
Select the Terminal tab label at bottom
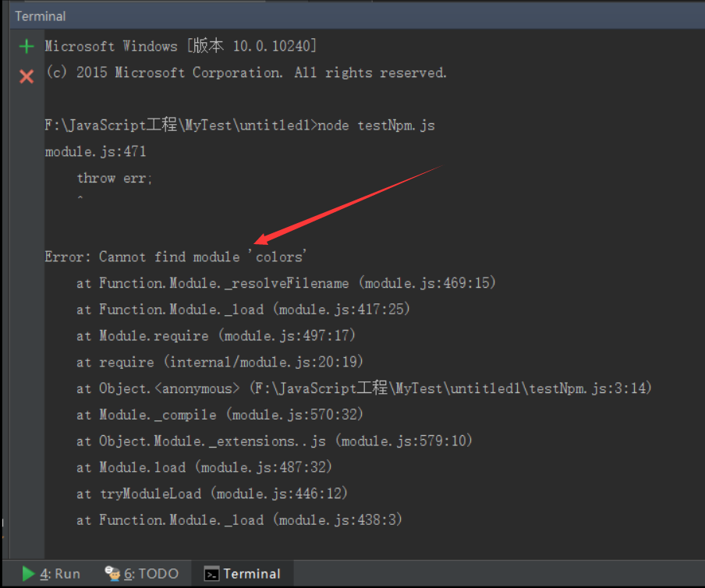pos(252,574)
